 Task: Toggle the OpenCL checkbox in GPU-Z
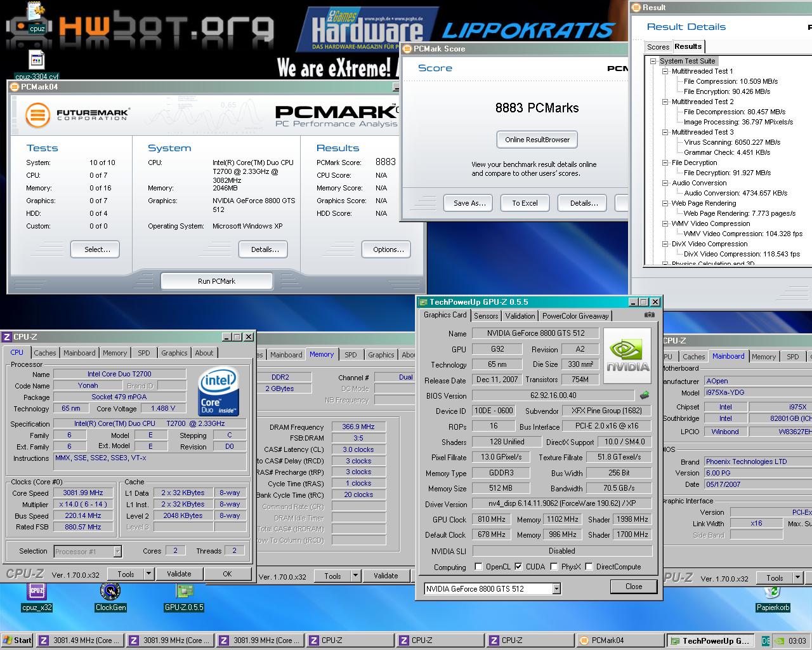[478, 567]
